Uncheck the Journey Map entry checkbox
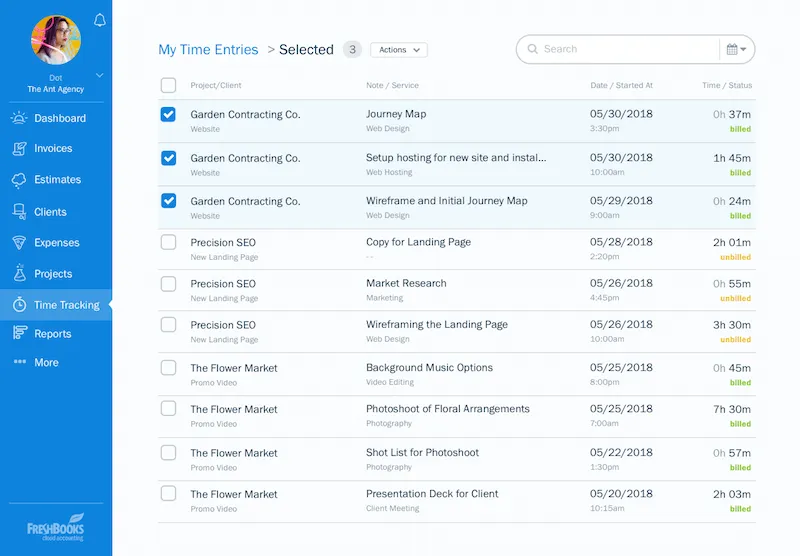The width and height of the screenshot is (800, 556). [168, 115]
